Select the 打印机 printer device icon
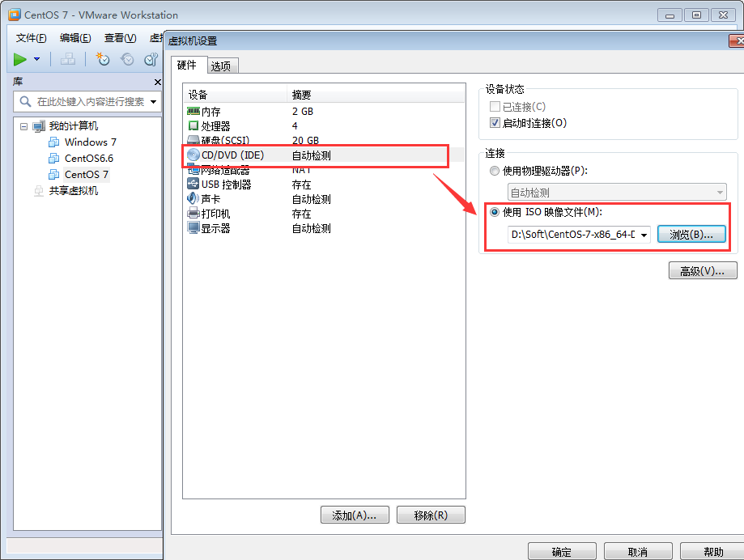744x560 pixels. tap(193, 214)
